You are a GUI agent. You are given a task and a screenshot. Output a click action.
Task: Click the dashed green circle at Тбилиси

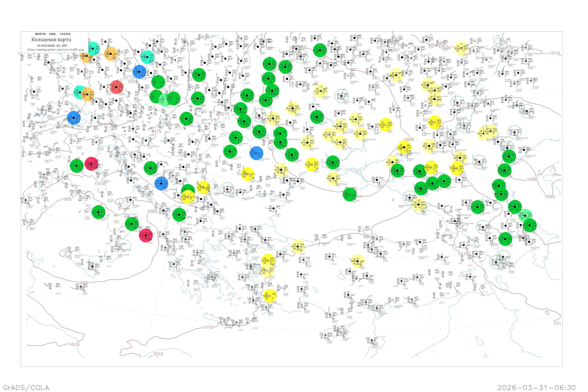[x=483, y=227]
